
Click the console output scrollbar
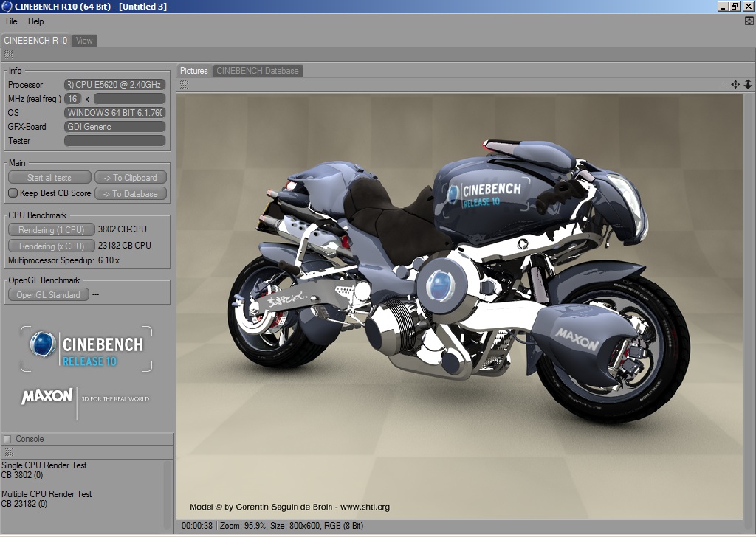coord(168,495)
